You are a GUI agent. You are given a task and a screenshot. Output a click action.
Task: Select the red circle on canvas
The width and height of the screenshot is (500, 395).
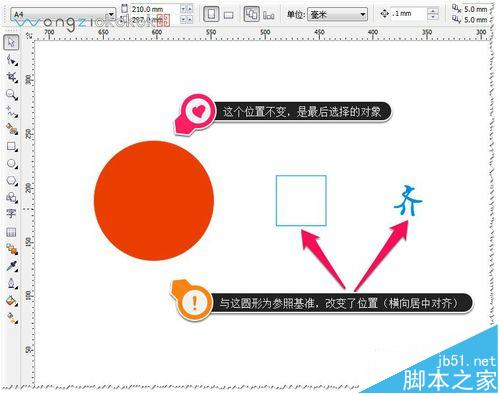(154, 200)
